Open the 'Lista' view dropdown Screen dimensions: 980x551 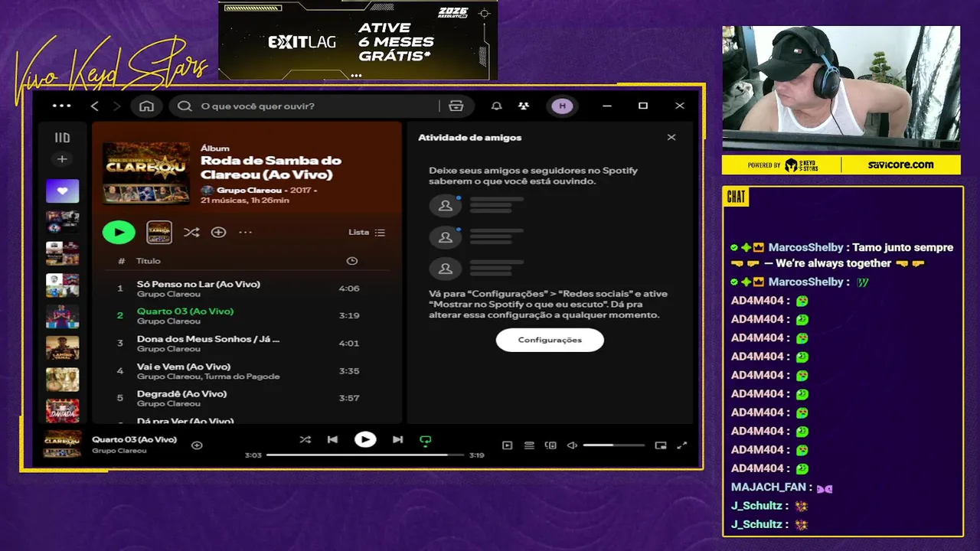pyautogui.click(x=367, y=232)
